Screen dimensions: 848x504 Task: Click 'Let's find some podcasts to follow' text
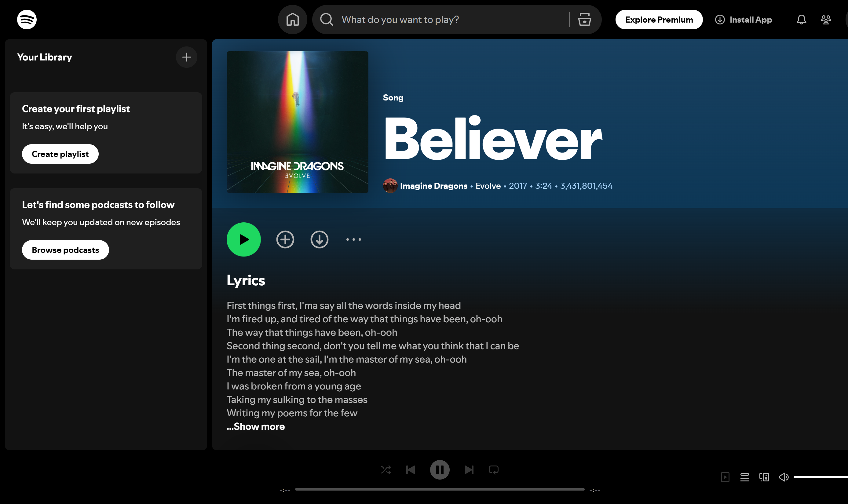(98, 204)
